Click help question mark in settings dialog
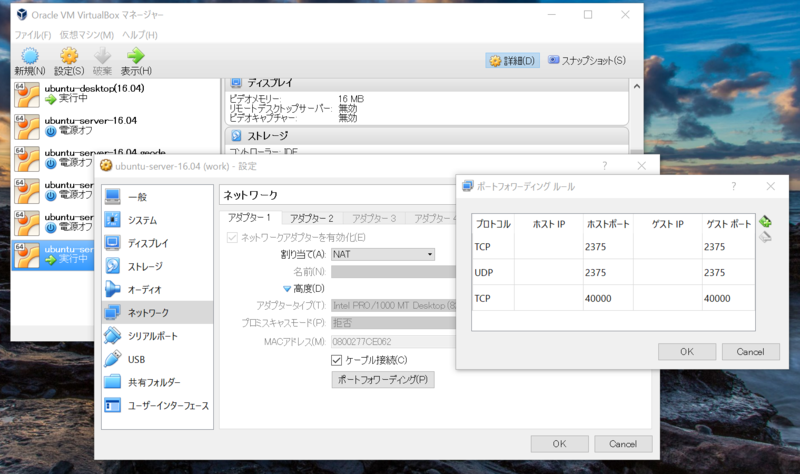 tap(604, 166)
